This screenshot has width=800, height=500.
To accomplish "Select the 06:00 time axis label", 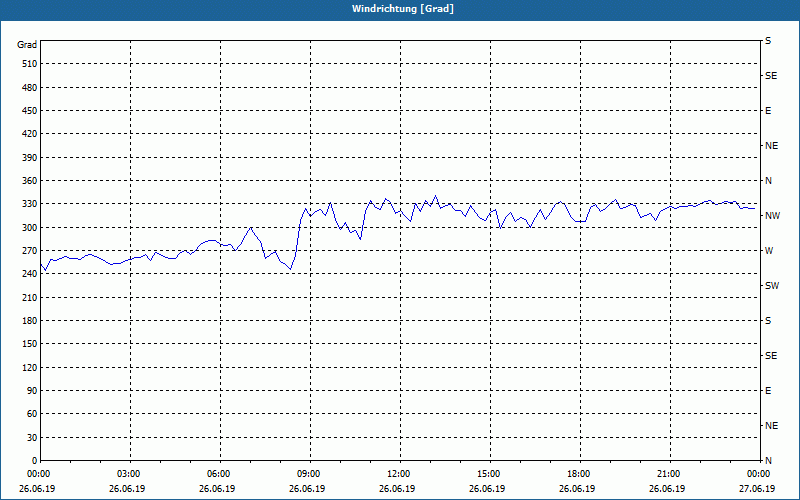I will 217,474.
